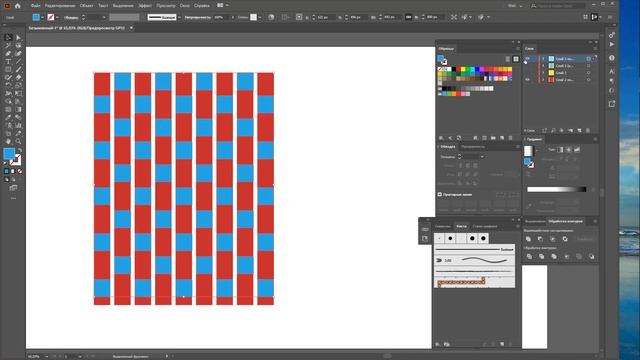Open the "Окно" menu

(184, 6)
